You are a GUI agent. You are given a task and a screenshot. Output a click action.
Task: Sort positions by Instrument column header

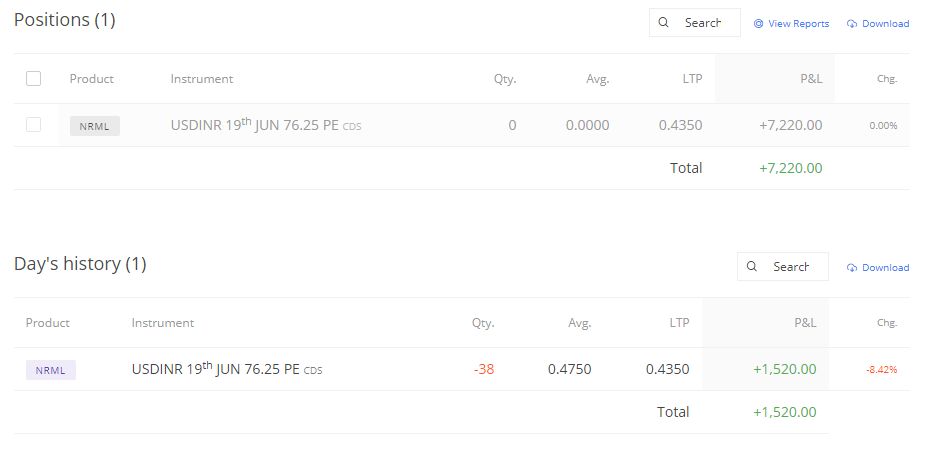pos(202,79)
